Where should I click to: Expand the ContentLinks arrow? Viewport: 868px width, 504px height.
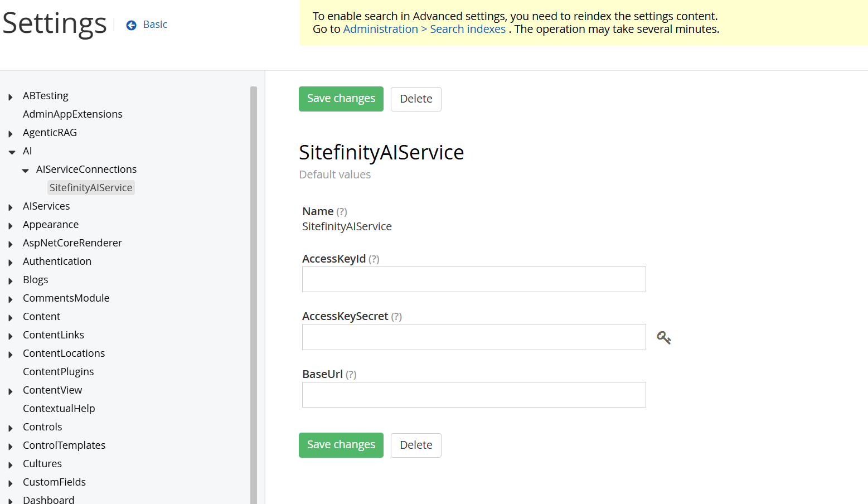click(x=11, y=336)
